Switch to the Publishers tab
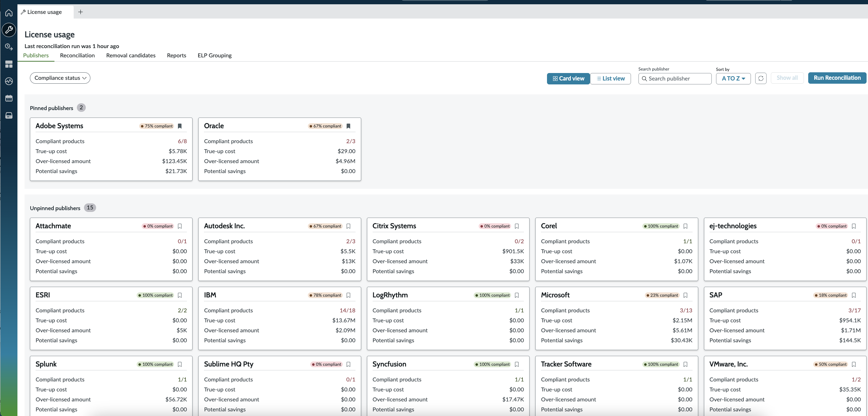 pyautogui.click(x=36, y=56)
